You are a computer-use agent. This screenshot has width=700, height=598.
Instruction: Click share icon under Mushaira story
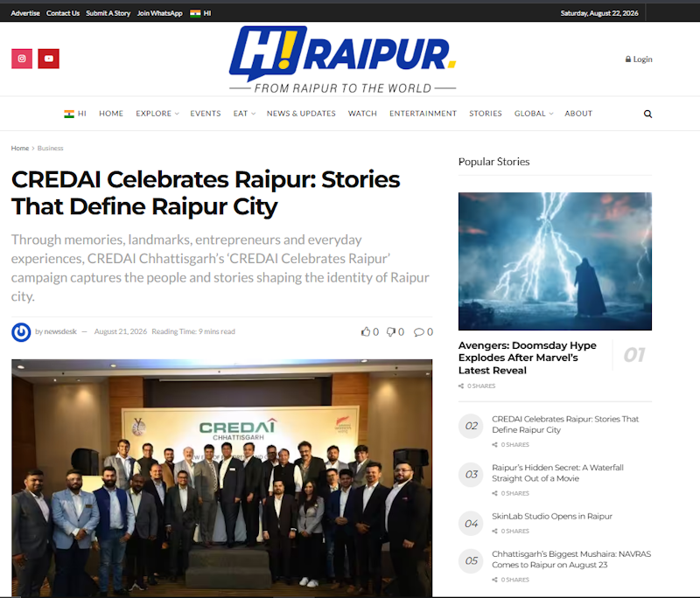pos(494,580)
